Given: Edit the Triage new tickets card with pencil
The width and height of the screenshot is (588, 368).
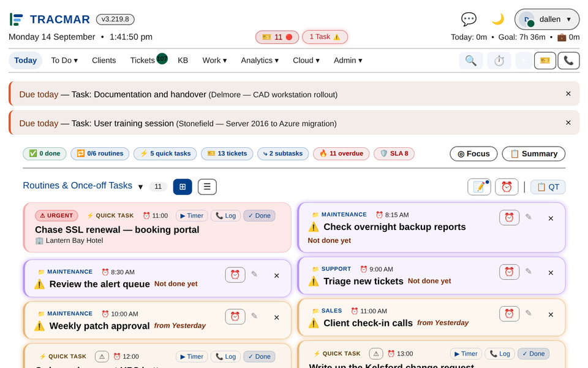Looking at the screenshot, I should pyautogui.click(x=529, y=271).
